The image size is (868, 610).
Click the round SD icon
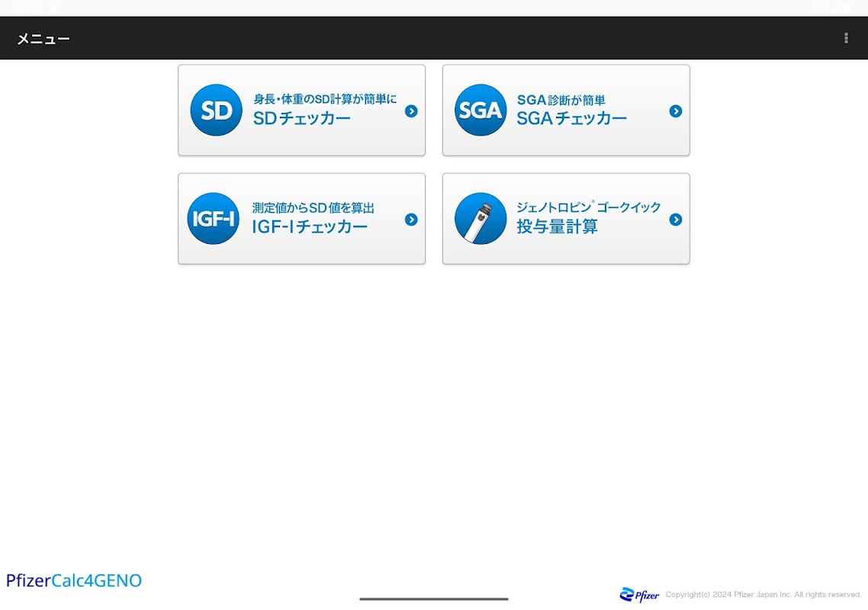coord(217,110)
